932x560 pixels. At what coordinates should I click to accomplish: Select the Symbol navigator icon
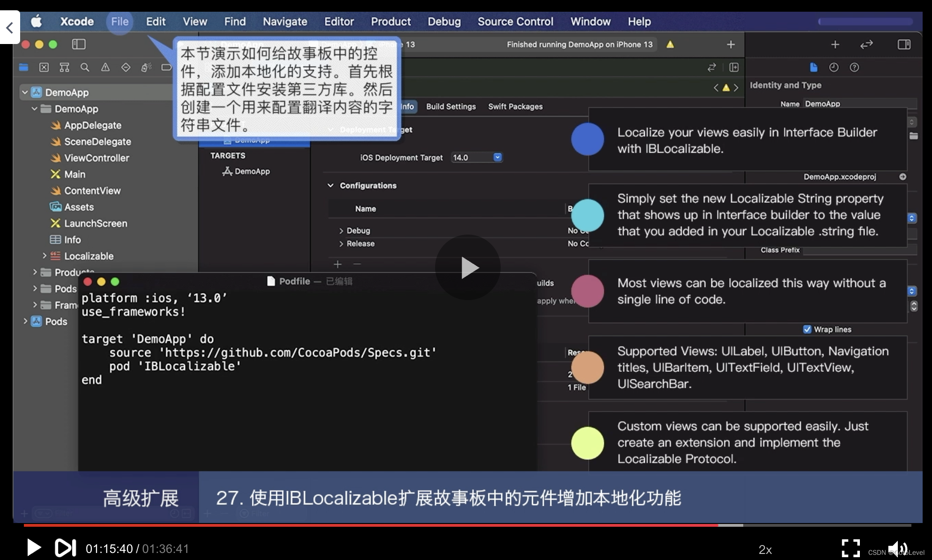coord(65,67)
